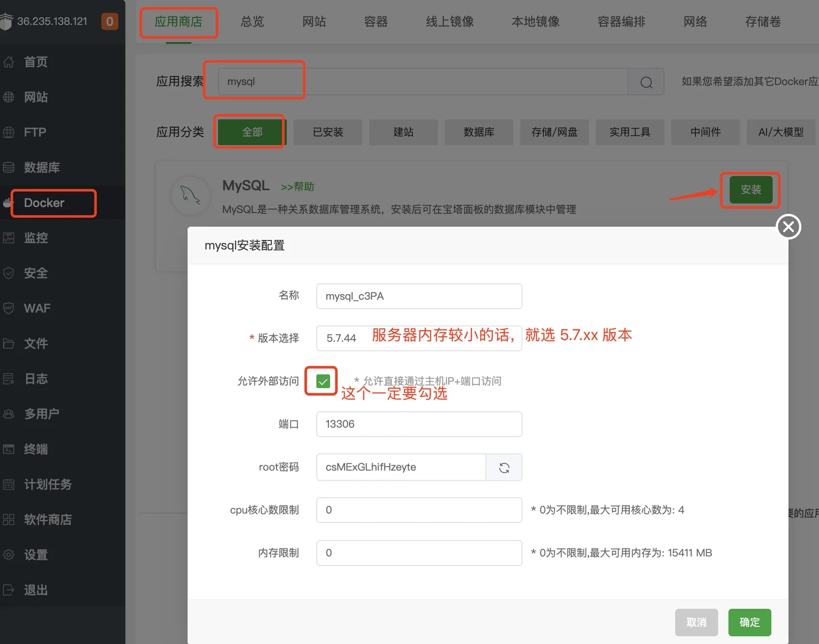Click the WAF shield icon in sidebar

click(x=9, y=308)
